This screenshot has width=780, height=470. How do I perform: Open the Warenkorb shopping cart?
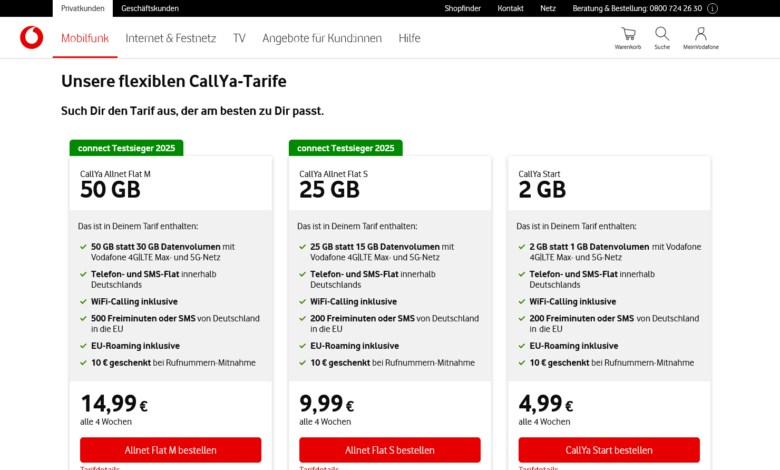[628, 38]
